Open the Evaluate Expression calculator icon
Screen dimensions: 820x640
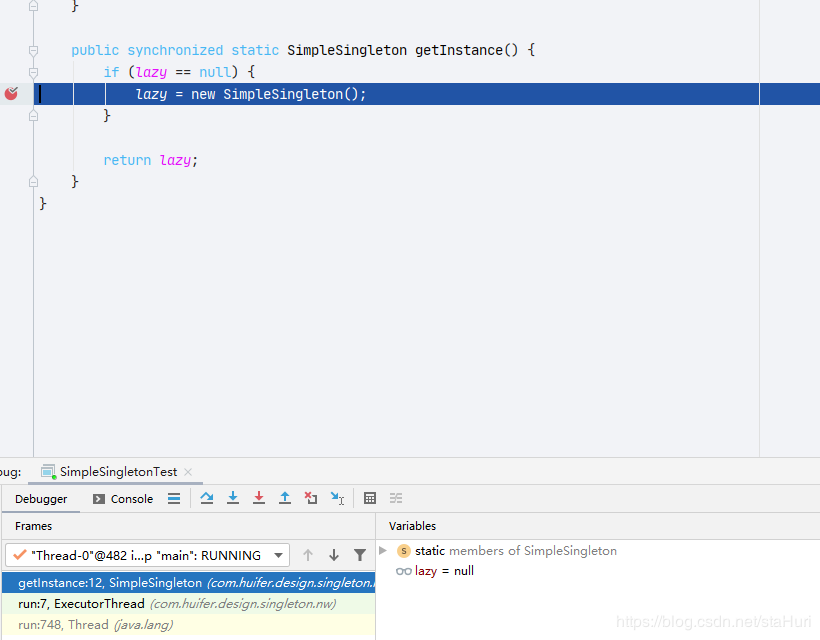[370, 498]
